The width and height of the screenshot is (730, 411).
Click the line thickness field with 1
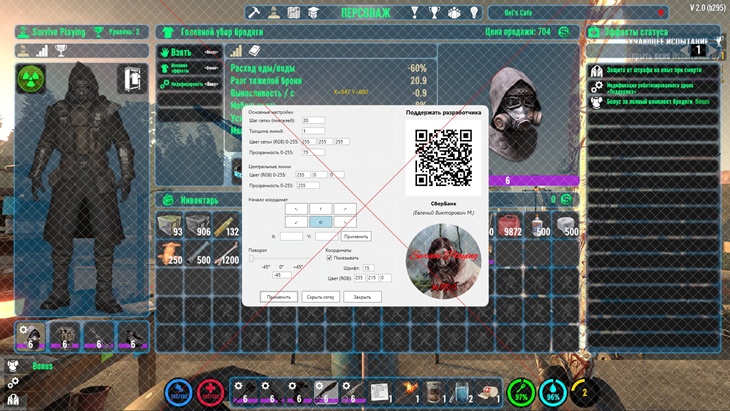[313, 131]
